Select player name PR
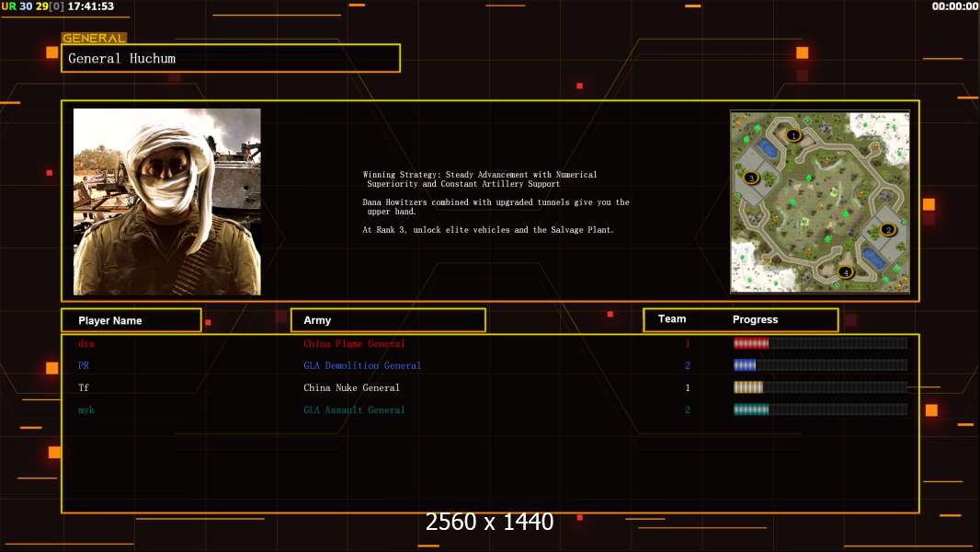This screenshot has height=552, width=980. pos(84,366)
